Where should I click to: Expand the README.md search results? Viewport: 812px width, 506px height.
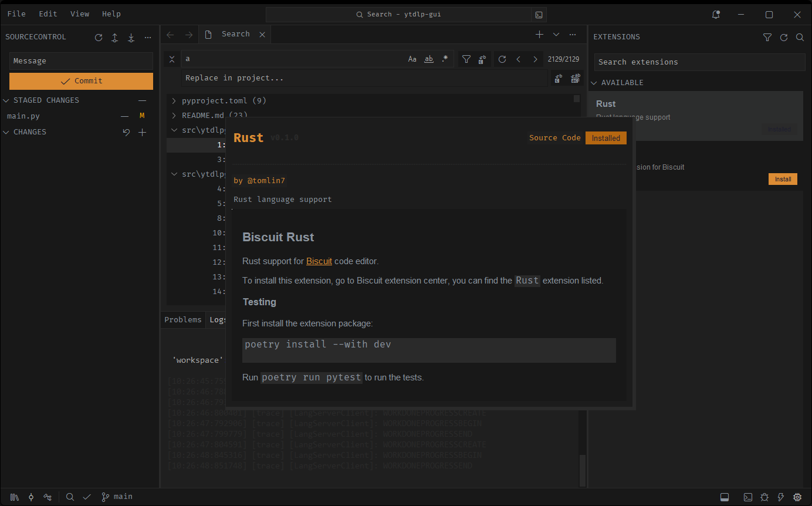pos(174,116)
